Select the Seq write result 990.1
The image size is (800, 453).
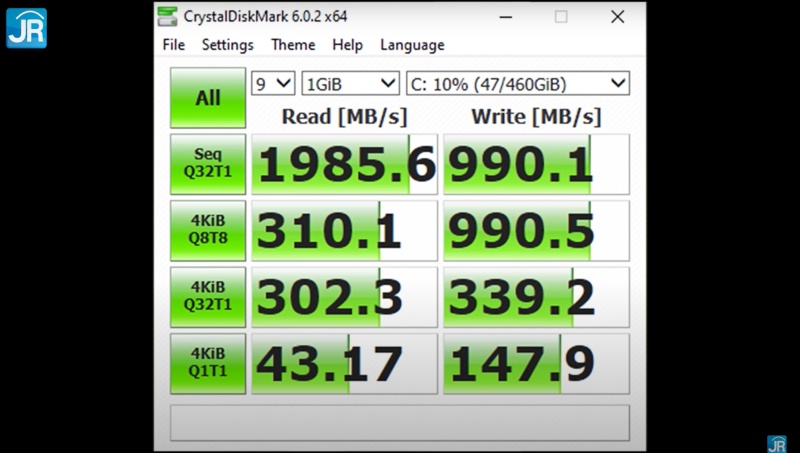coord(536,164)
